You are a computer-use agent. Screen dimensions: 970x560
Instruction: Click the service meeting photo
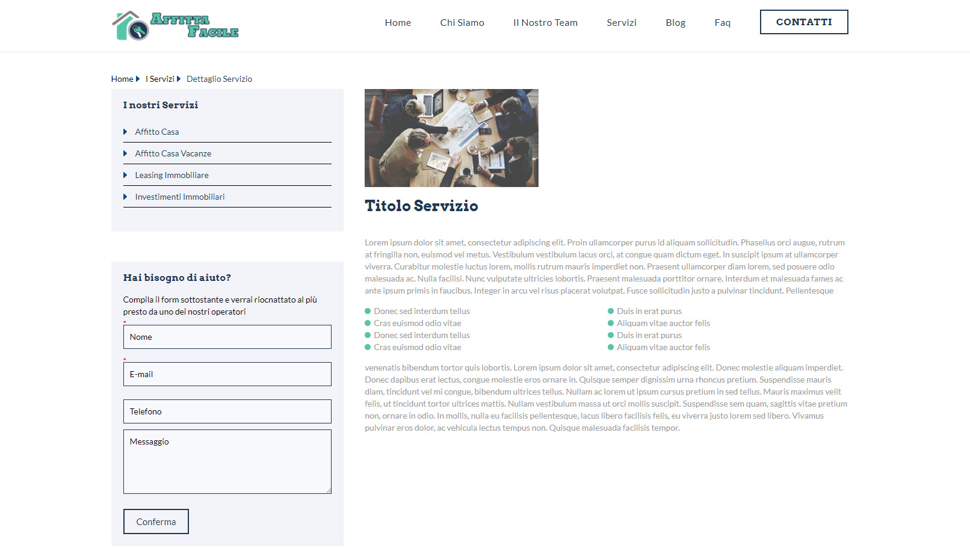(451, 138)
